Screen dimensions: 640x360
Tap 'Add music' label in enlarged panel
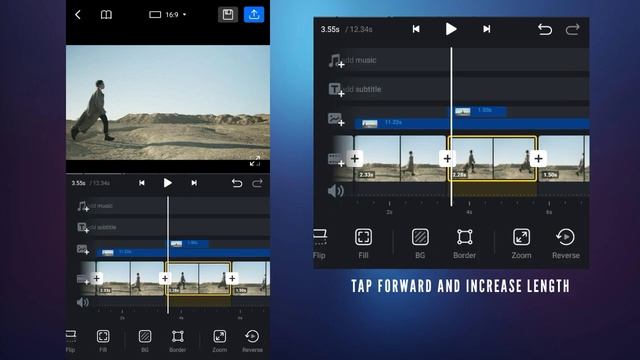point(359,60)
